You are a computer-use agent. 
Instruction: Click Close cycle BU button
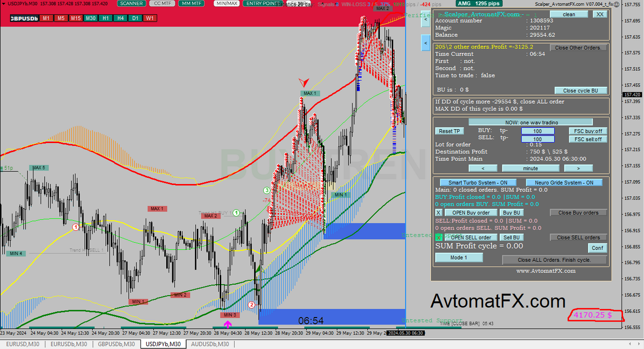click(x=581, y=91)
